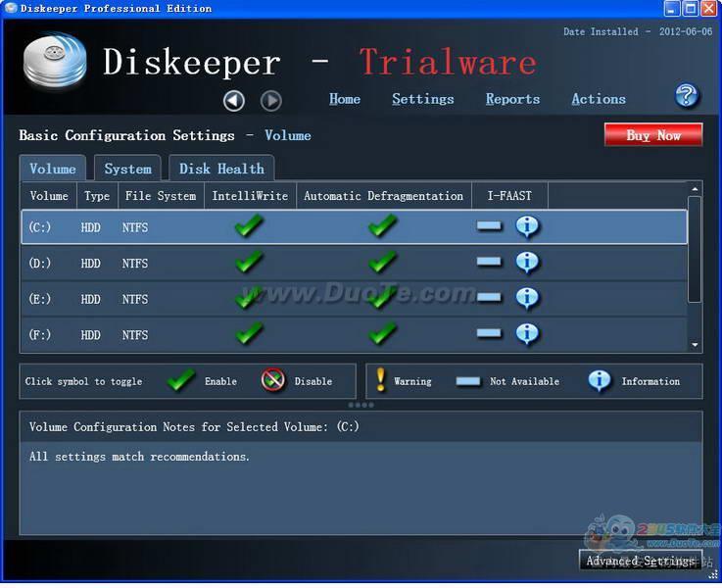Click the Volume column header
This screenshot has height=588, width=722.
(x=49, y=196)
